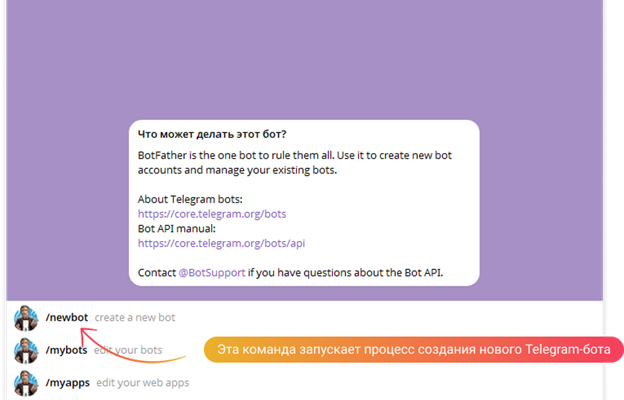Click the BotFather avatar beside /newbot
This screenshot has height=400, width=624.
click(x=25, y=318)
